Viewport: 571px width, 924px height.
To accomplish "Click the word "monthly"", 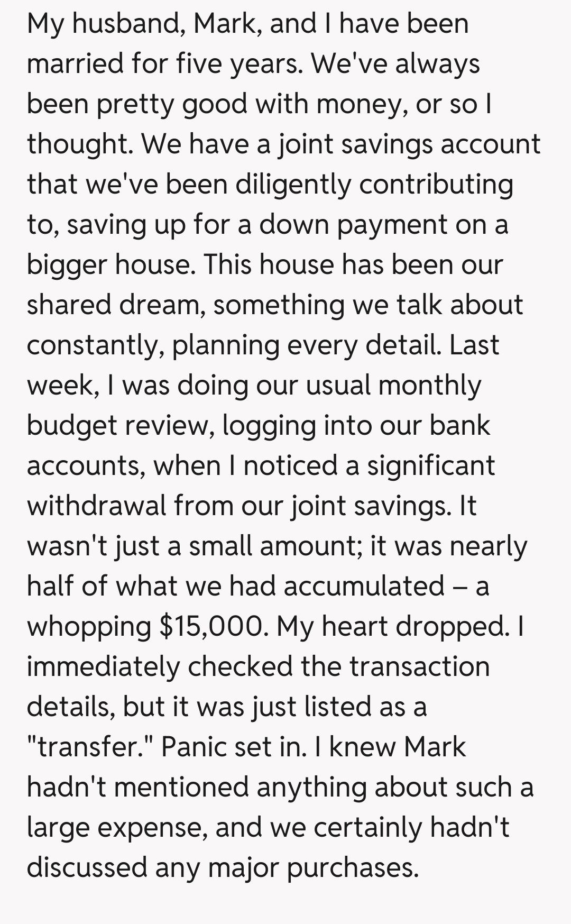I will pyautogui.click(x=429, y=385).
